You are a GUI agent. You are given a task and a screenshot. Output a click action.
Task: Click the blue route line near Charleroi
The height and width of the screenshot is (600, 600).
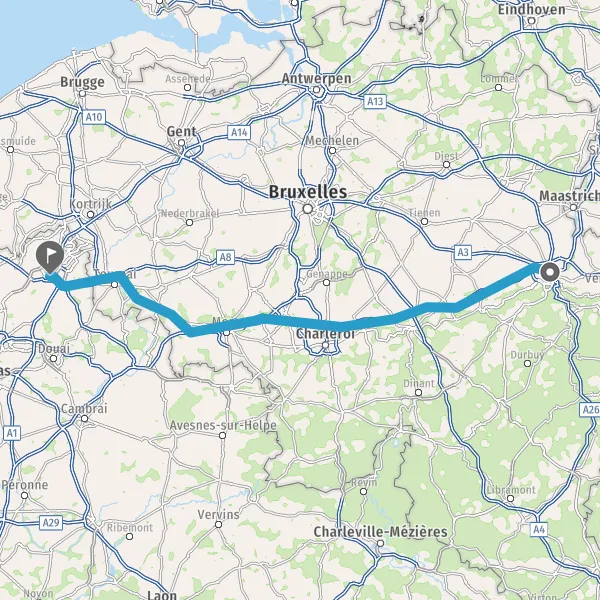point(325,324)
